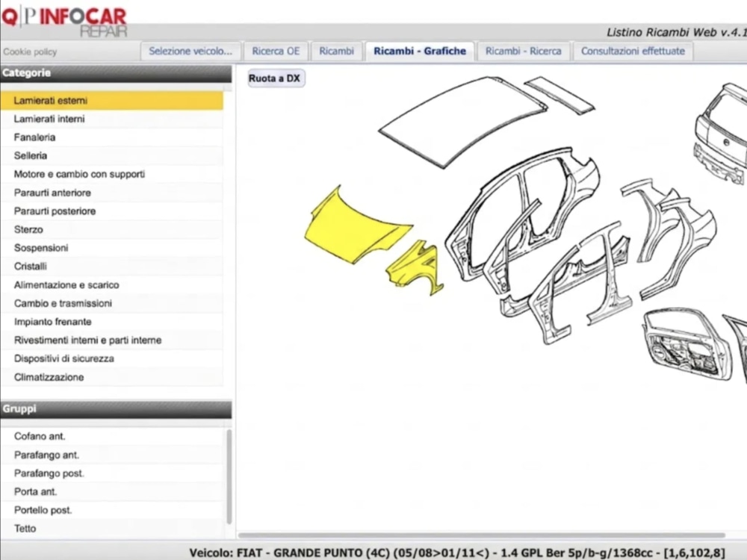Click the diagram horizontal scrollbar
747x560 pixels.
pyautogui.click(x=481, y=535)
